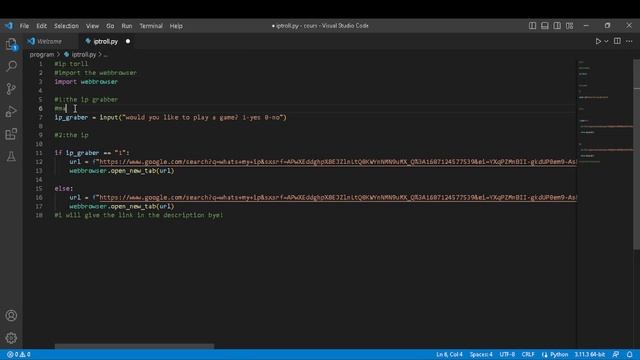
Task: Click the vertical scrollbar of editor
Action: [x=636, y=154]
